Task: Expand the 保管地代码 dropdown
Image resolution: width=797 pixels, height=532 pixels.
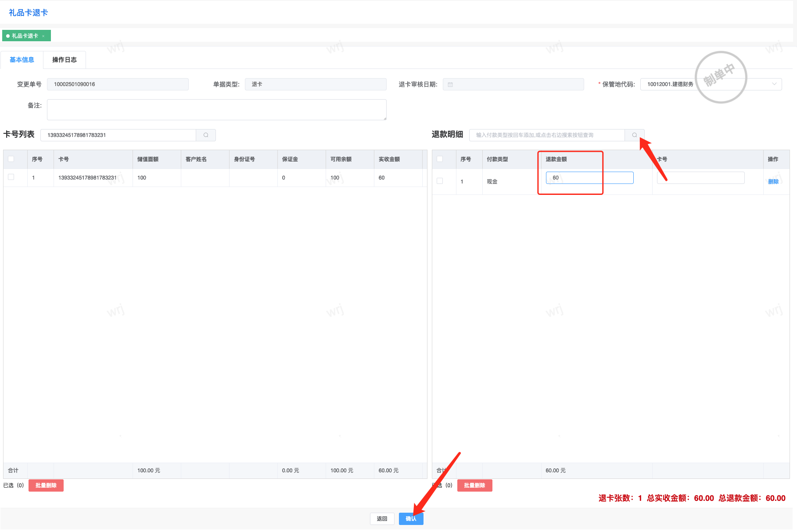Action: [774, 84]
